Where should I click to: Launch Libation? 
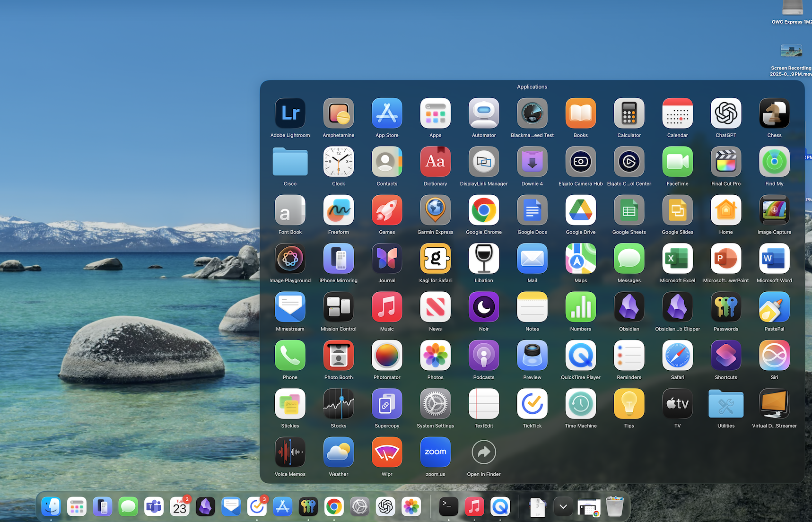483,259
